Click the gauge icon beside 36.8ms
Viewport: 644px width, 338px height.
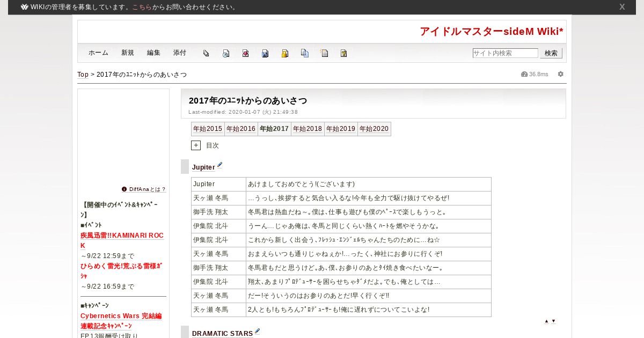point(524,74)
